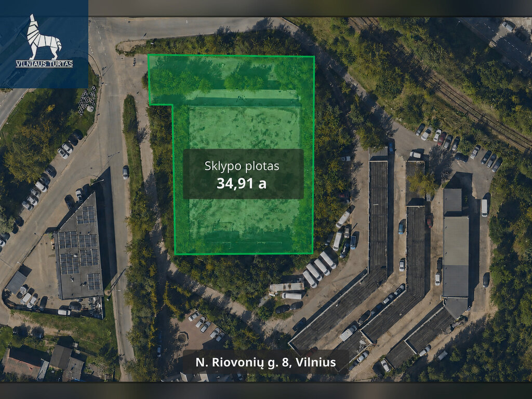
Task: Click the 'VILNIAUS TURTAS' logo text
Action: tap(44, 64)
